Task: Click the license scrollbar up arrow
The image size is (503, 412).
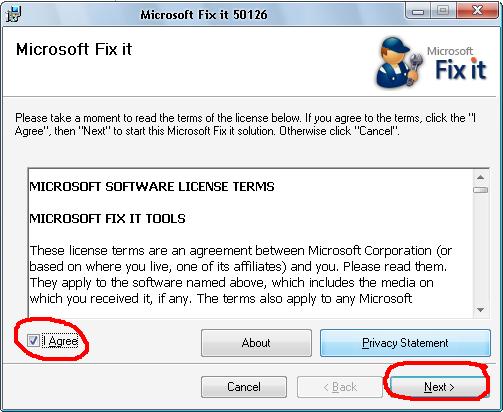Action: 480,177
